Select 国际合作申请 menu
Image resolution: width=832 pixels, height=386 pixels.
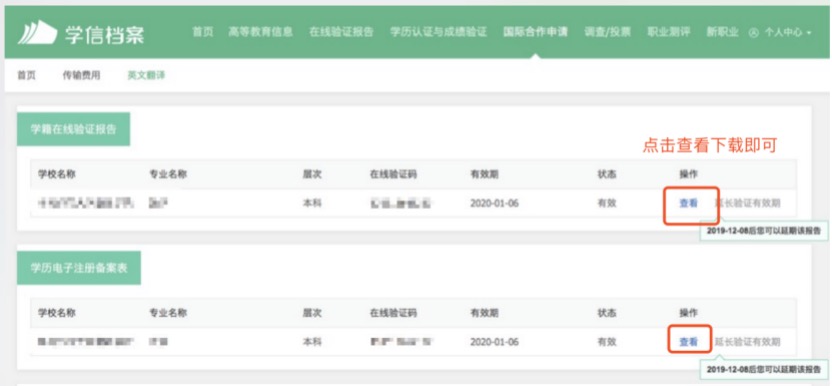[x=535, y=32]
